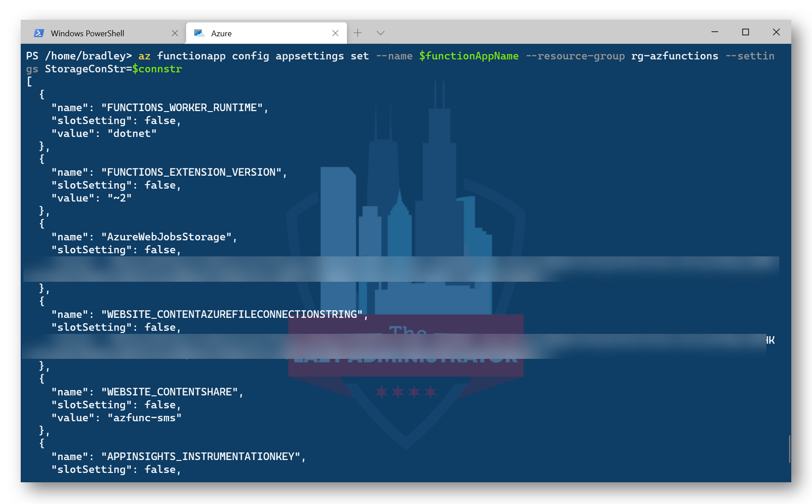
Task: Click the "~2" version value
Action: click(x=119, y=198)
